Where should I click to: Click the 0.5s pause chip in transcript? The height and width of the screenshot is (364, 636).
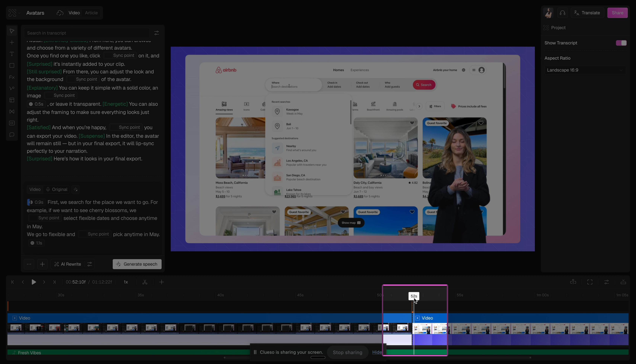[x=36, y=104]
